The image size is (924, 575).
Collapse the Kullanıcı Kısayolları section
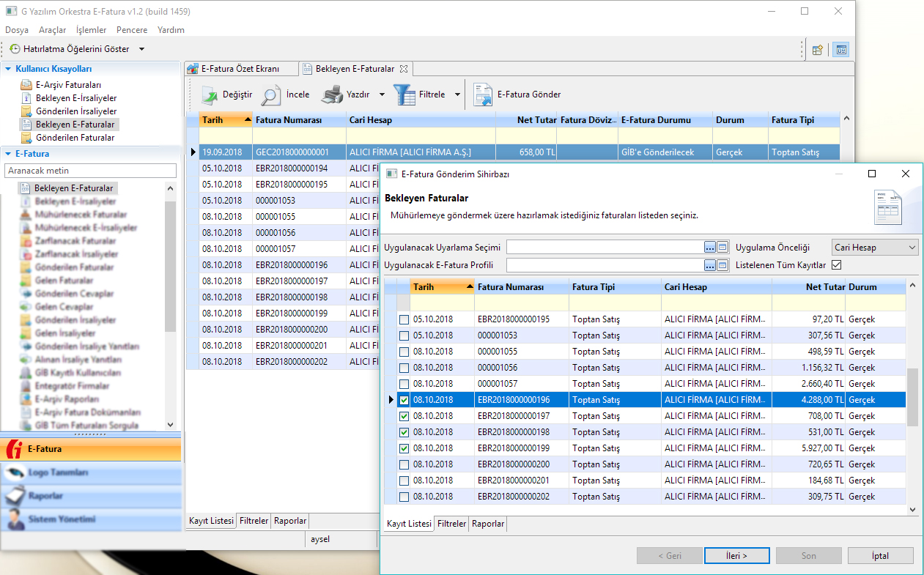coord(8,69)
